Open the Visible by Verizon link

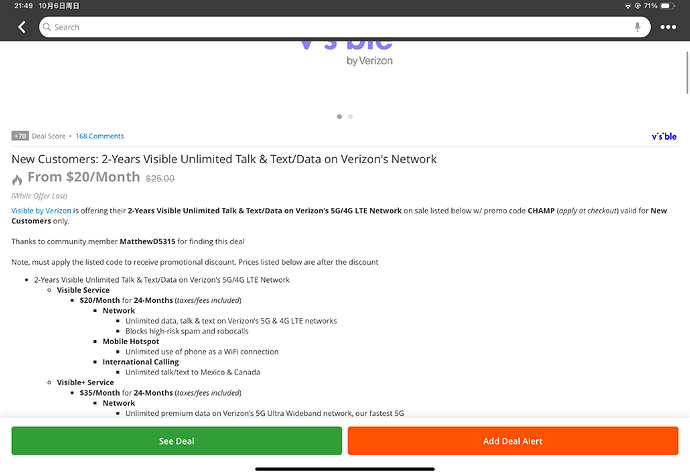click(x=41, y=210)
